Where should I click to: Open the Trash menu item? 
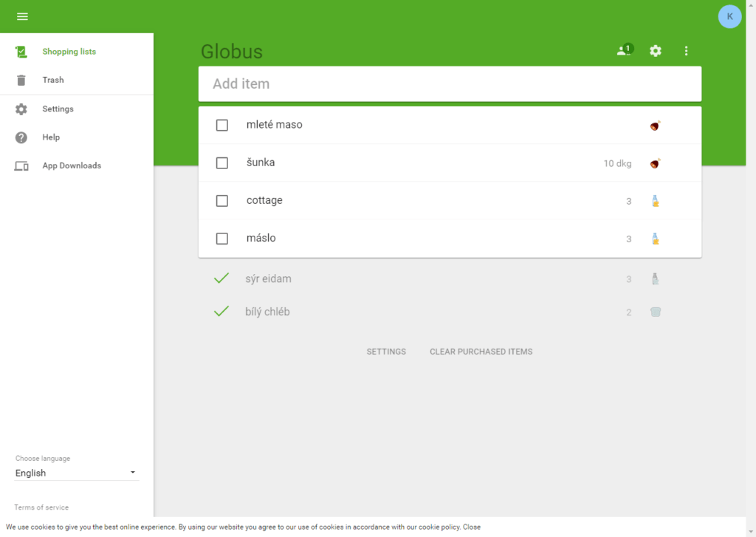coord(53,80)
